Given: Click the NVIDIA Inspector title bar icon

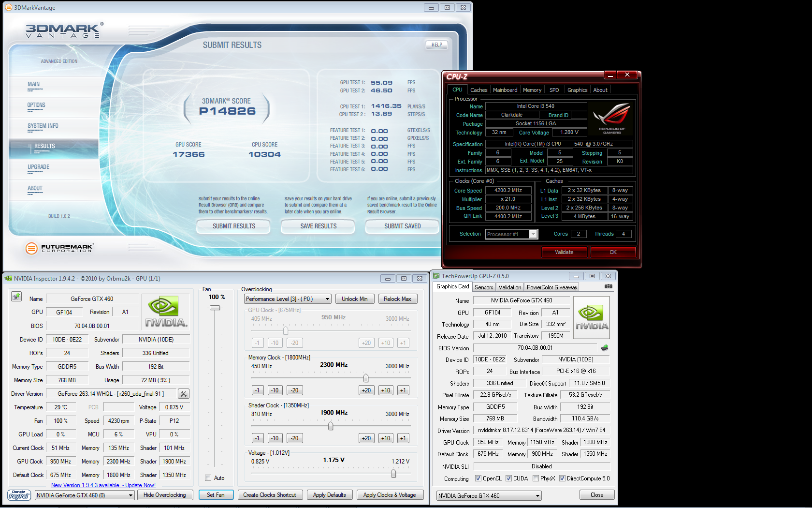Looking at the screenshot, I should coord(8,278).
